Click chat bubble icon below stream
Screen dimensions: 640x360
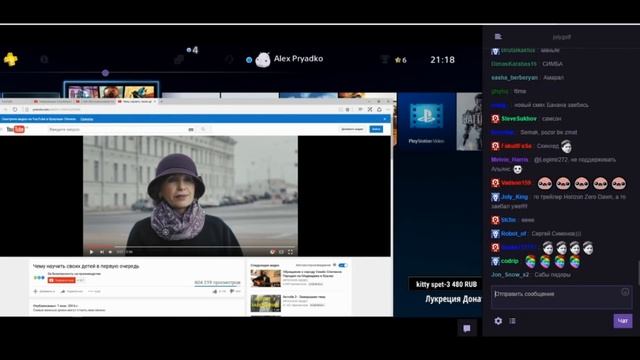coord(467,328)
